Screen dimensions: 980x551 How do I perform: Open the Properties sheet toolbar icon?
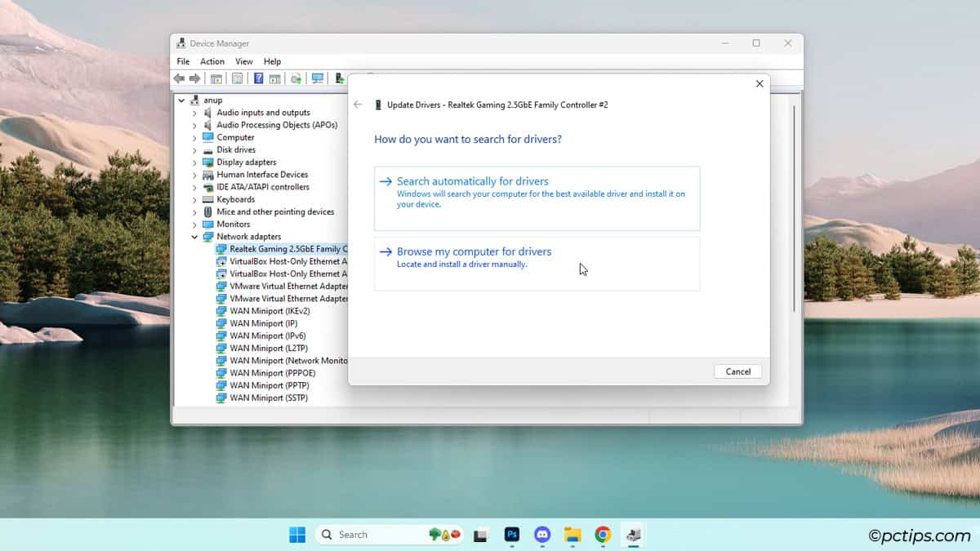[x=237, y=78]
